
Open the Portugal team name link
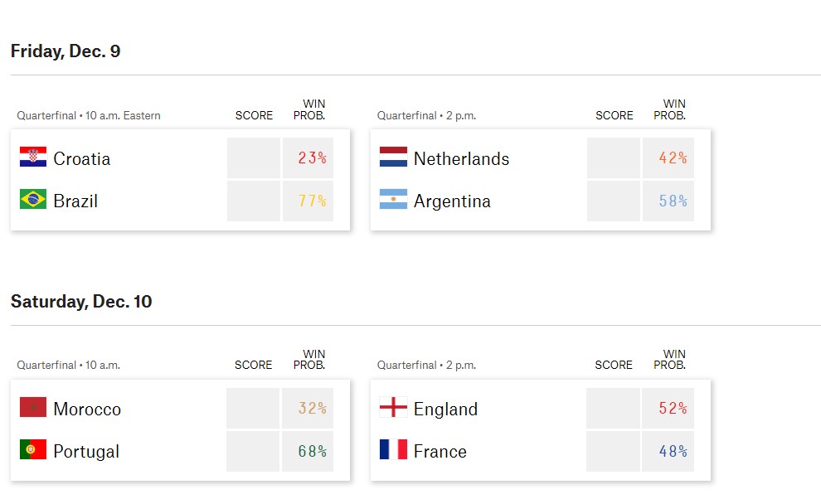point(86,452)
